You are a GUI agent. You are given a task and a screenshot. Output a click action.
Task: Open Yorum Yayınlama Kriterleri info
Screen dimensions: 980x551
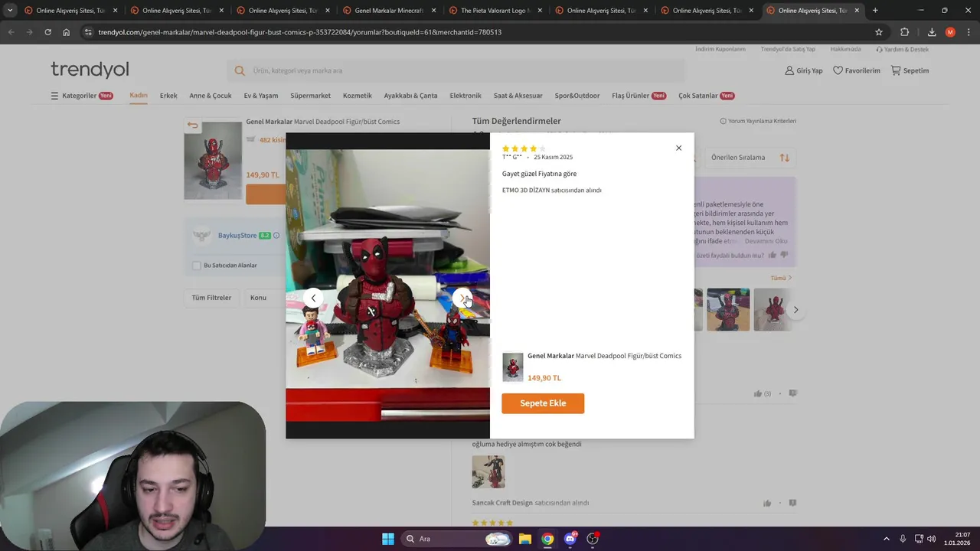pyautogui.click(x=758, y=121)
